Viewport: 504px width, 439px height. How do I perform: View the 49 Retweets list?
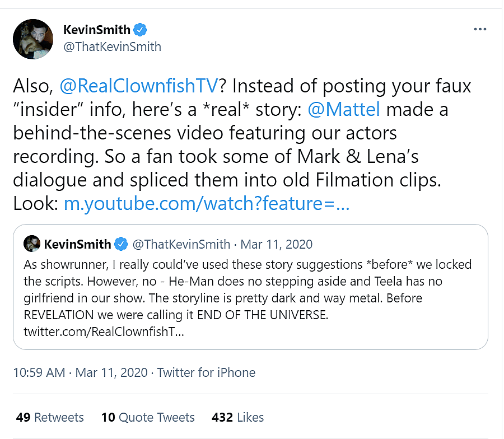pos(50,417)
